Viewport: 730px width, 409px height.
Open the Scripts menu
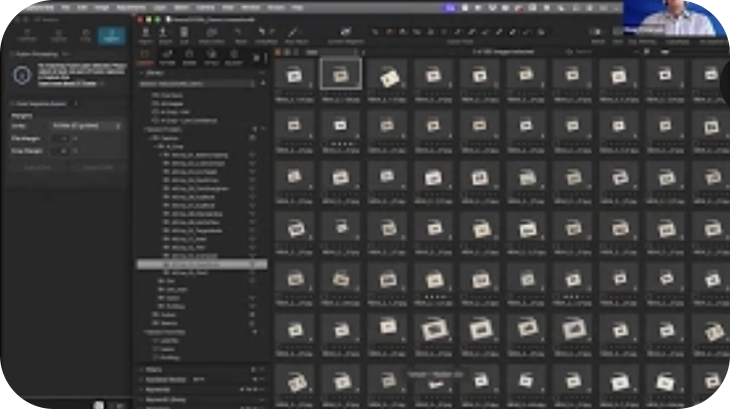276,7
